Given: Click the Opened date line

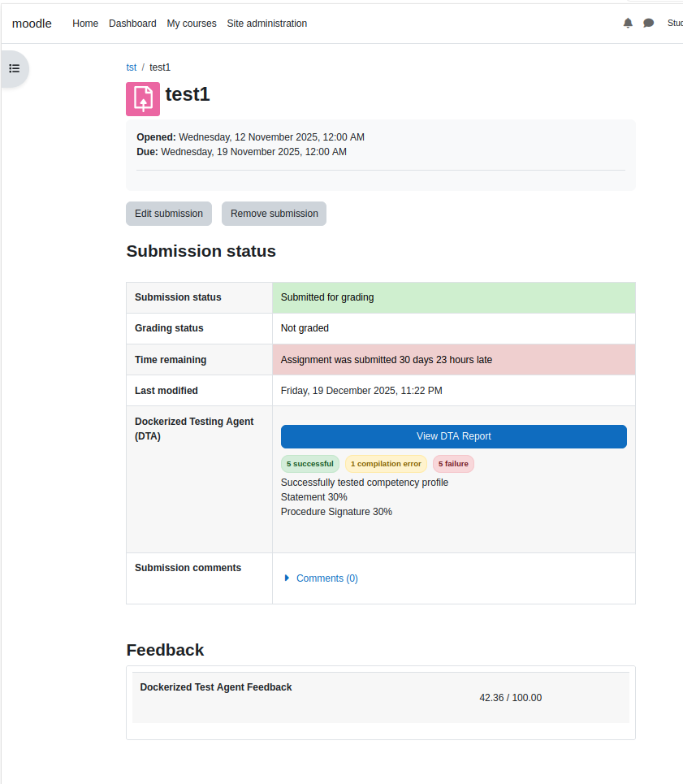Looking at the screenshot, I should coord(250,137).
